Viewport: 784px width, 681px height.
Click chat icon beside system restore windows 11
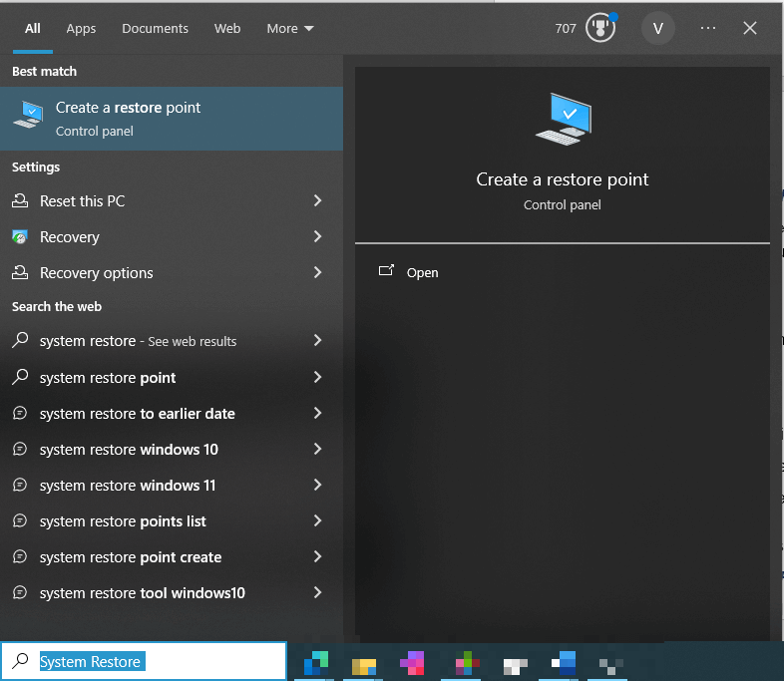20,486
